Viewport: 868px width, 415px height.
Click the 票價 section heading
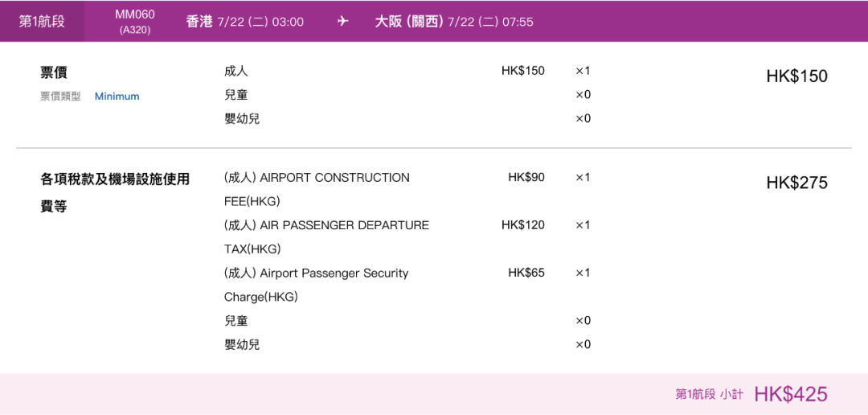tap(54, 72)
